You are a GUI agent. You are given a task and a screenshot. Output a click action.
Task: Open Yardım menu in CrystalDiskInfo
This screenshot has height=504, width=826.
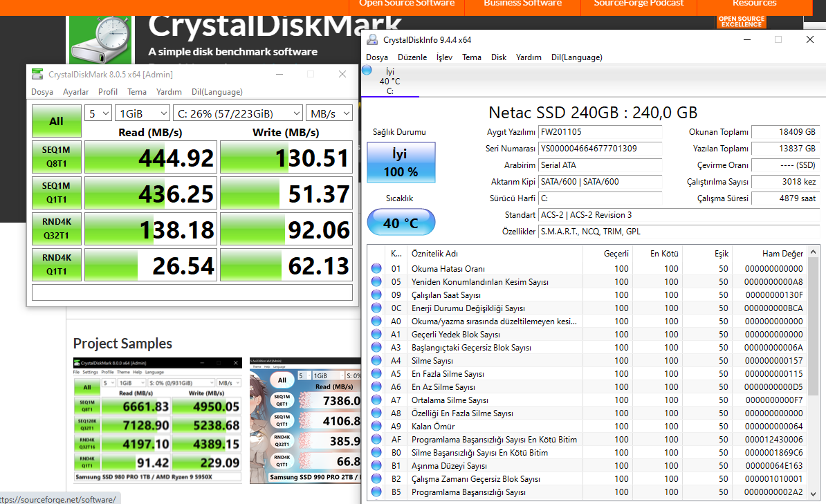coord(529,57)
